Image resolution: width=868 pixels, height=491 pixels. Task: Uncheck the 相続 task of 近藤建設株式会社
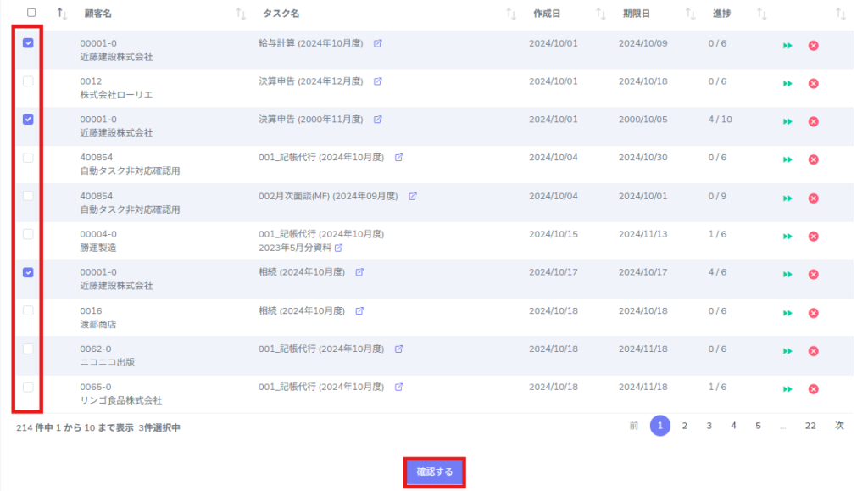point(28,272)
